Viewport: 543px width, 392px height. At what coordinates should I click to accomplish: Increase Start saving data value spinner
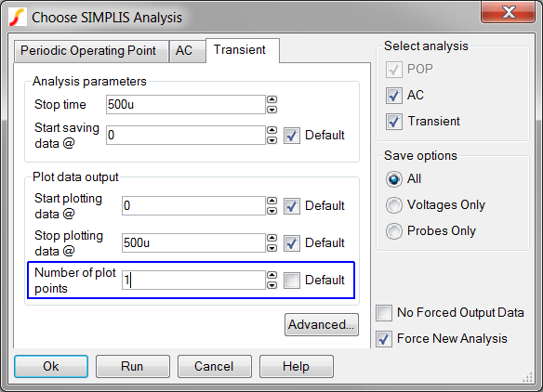click(x=272, y=130)
